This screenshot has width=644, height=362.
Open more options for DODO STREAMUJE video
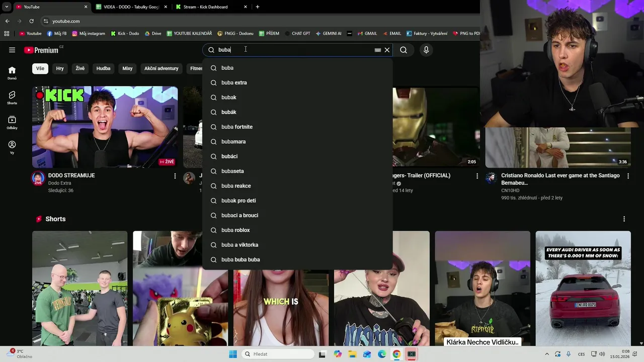click(175, 176)
